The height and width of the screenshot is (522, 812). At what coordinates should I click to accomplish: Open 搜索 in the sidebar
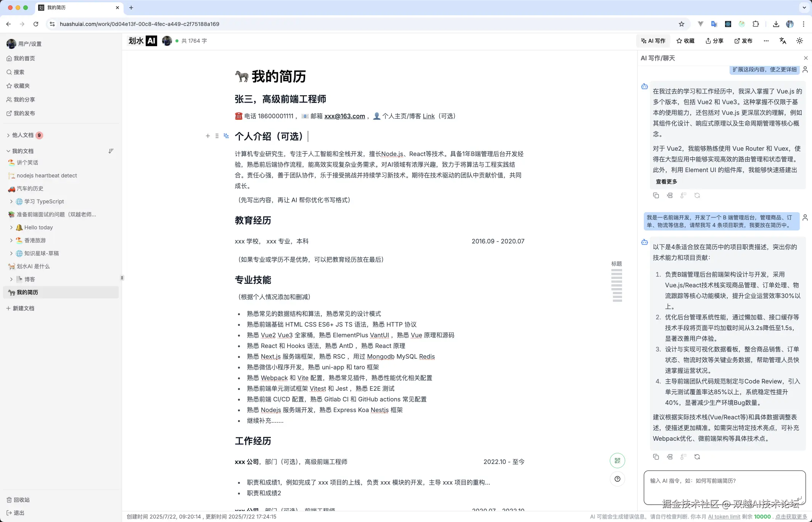click(20, 72)
